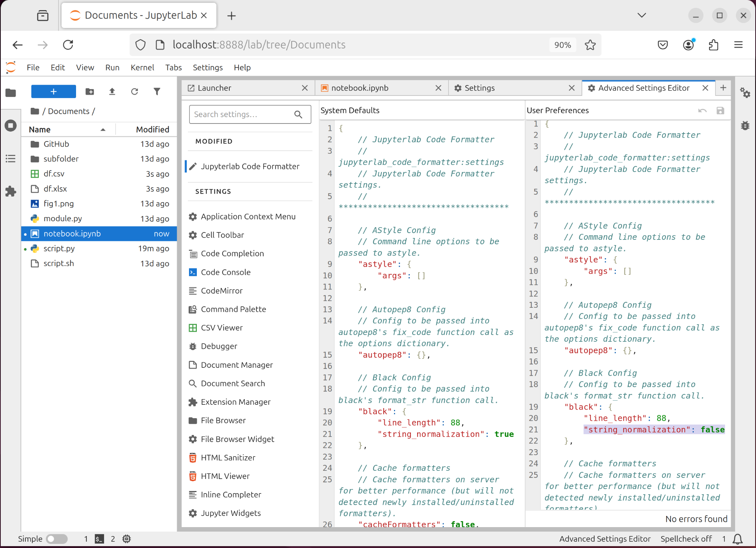Screen dimensions: 756x548
Task: Toggle the file filter funnel icon
Action: (157, 91)
